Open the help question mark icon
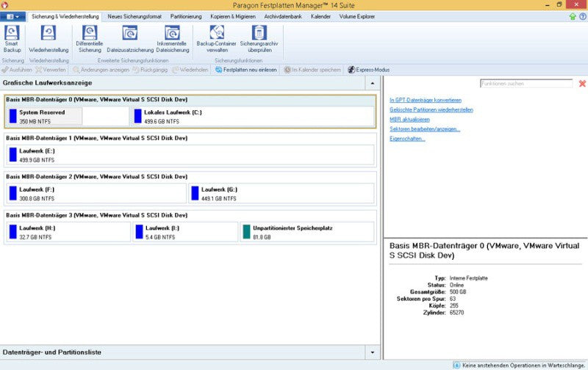This screenshot has width=588, height=370. 583,16
